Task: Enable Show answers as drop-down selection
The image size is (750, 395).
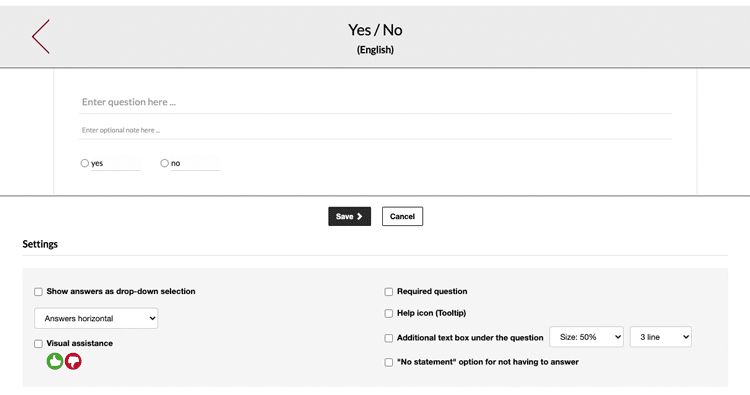Action: [38, 292]
